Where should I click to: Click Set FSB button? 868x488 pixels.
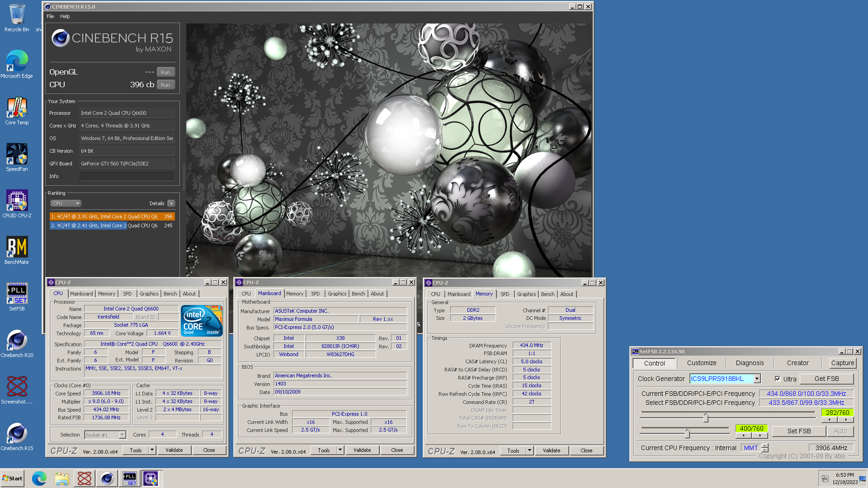click(799, 431)
